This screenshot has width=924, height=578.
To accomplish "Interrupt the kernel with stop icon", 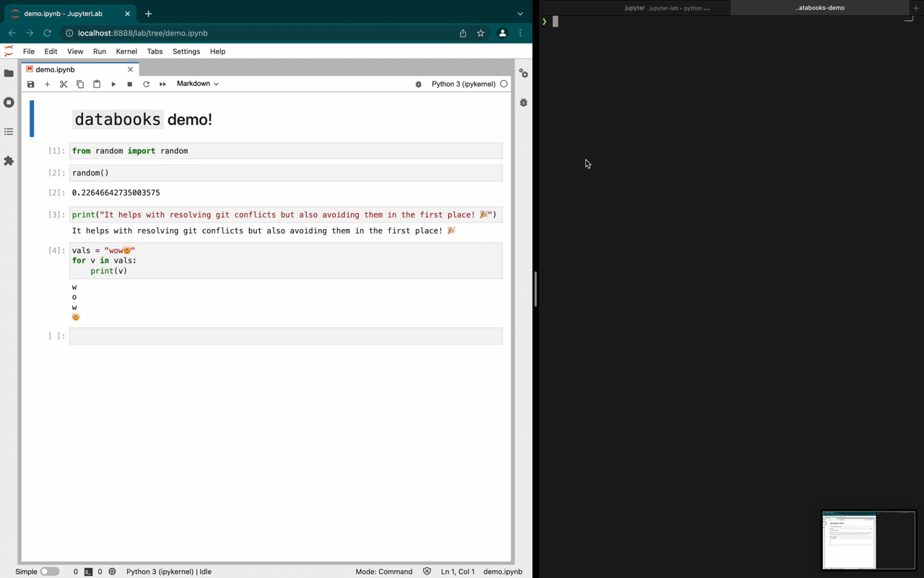I will (x=129, y=84).
